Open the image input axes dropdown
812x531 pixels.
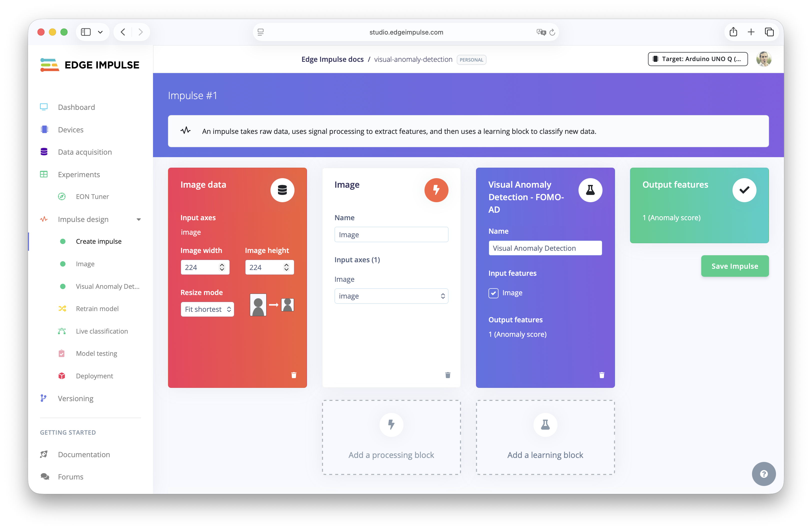[x=391, y=296]
